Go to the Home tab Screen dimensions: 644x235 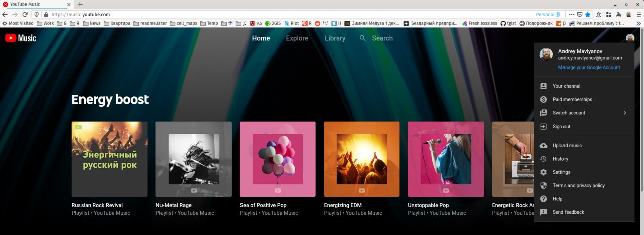261,38
